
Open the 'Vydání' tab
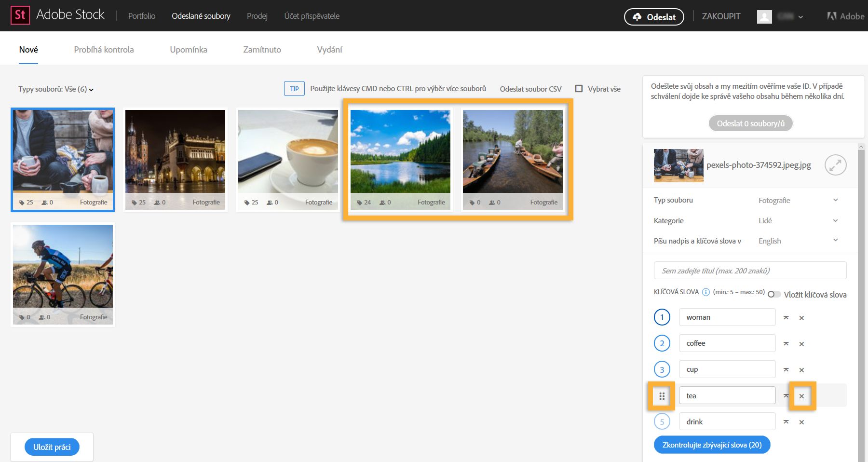coord(329,50)
